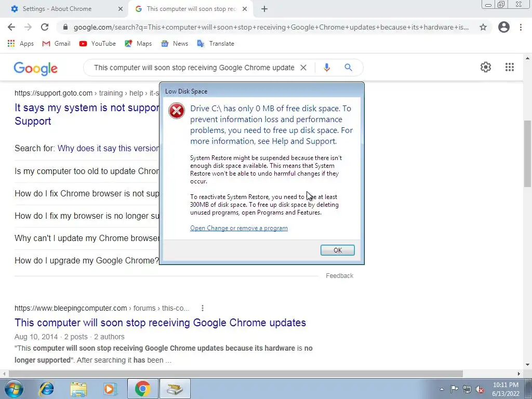The image size is (532, 399).
Task: Expand Why can't I update Chrome question
Action: pyautogui.click(x=87, y=238)
